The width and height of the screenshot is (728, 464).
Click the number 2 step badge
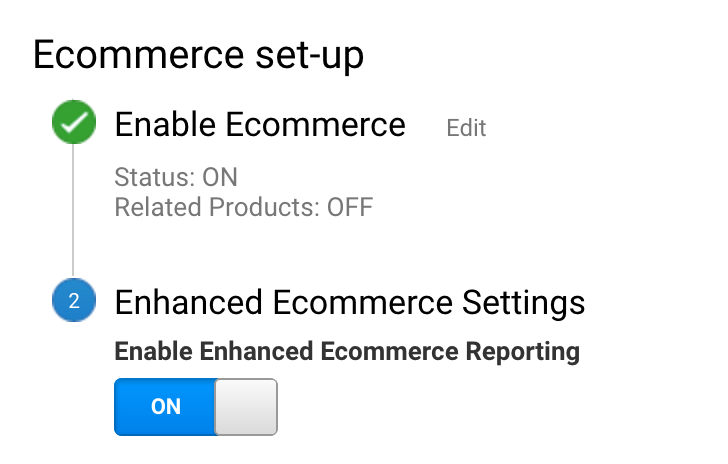[x=74, y=300]
